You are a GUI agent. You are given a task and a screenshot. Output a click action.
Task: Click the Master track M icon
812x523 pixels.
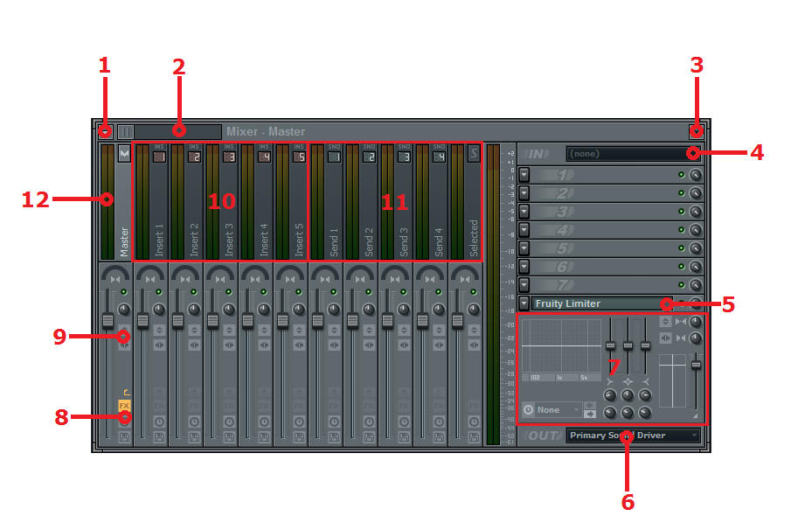coord(124,154)
